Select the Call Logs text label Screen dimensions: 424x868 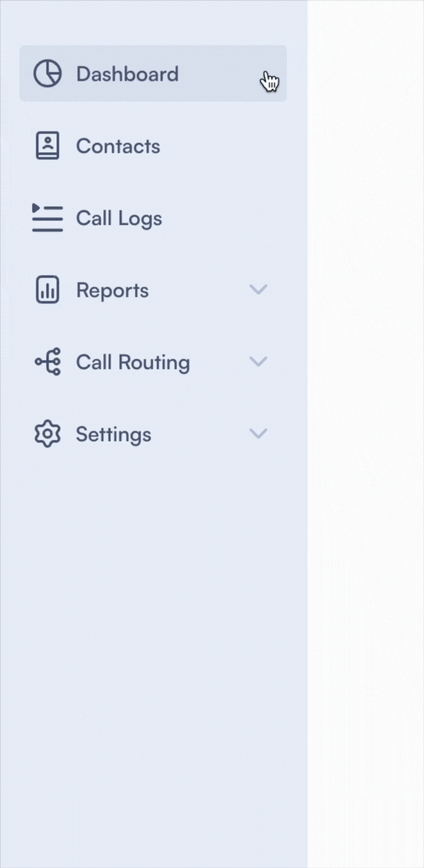(x=119, y=218)
